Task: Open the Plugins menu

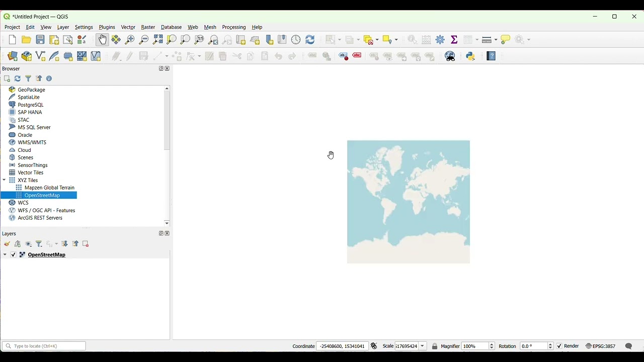Action: coord(107,27)
